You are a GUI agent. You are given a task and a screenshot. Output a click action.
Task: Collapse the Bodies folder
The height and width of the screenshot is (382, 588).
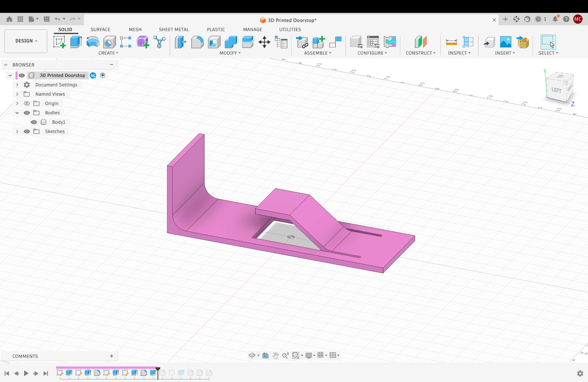tap(17, 113)
